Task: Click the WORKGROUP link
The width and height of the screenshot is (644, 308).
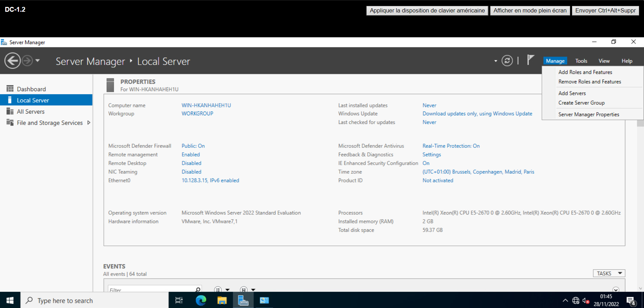Action: coord(197,114)
